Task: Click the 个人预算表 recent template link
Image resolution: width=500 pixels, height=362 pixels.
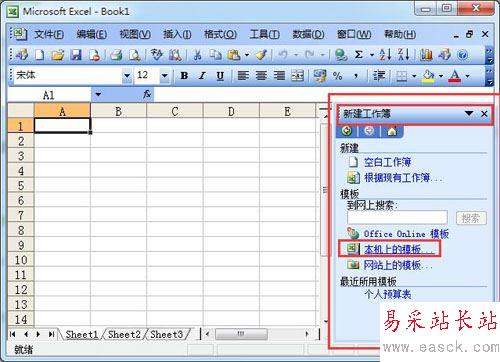Action: [x=388, y=294]
